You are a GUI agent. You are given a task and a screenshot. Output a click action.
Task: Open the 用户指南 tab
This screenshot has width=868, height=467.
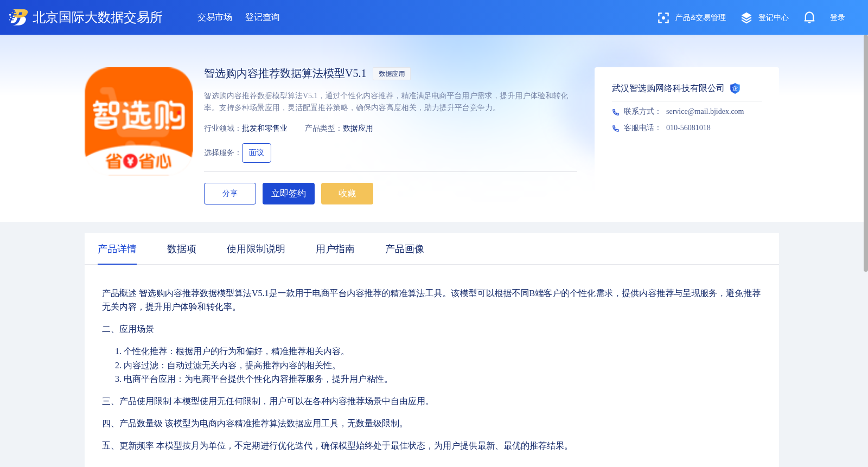(x=335, y=249)
